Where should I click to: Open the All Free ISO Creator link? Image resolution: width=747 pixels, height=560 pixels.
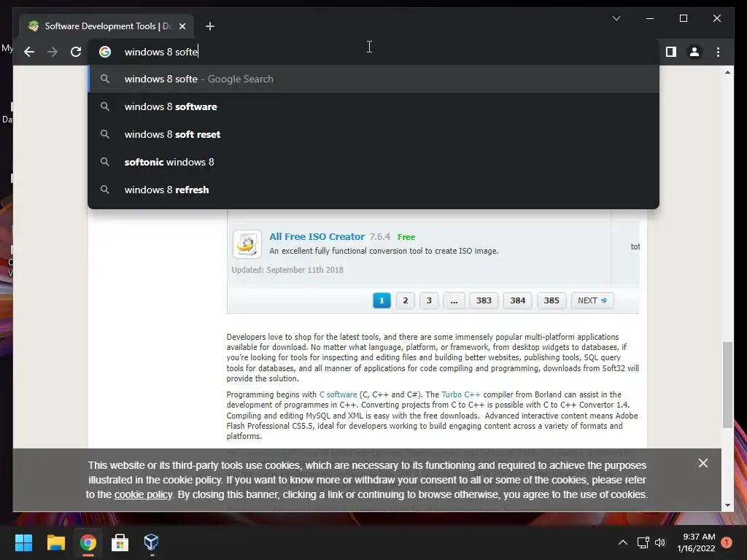[x=317, y=237]
